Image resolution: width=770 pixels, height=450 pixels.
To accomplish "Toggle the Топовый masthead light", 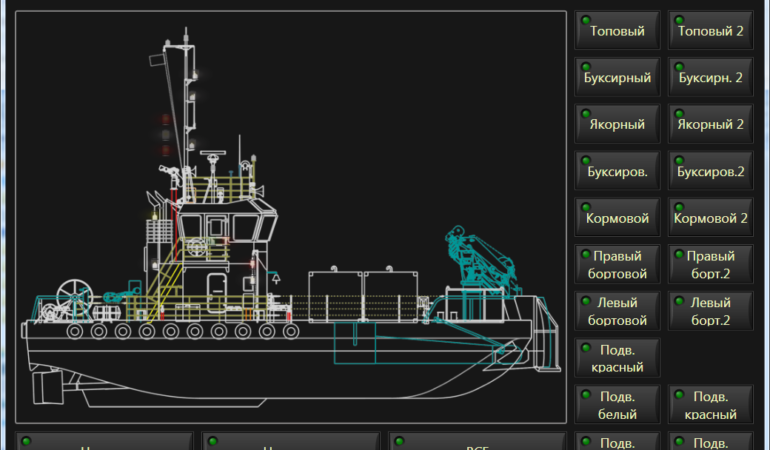I will coord(617,31).
